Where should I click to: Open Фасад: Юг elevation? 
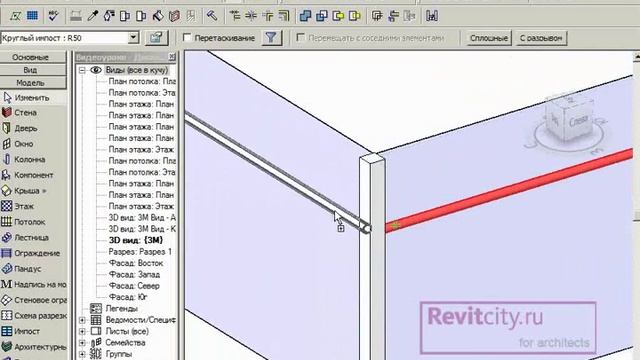pyautogui.click(x=128, y=297)
